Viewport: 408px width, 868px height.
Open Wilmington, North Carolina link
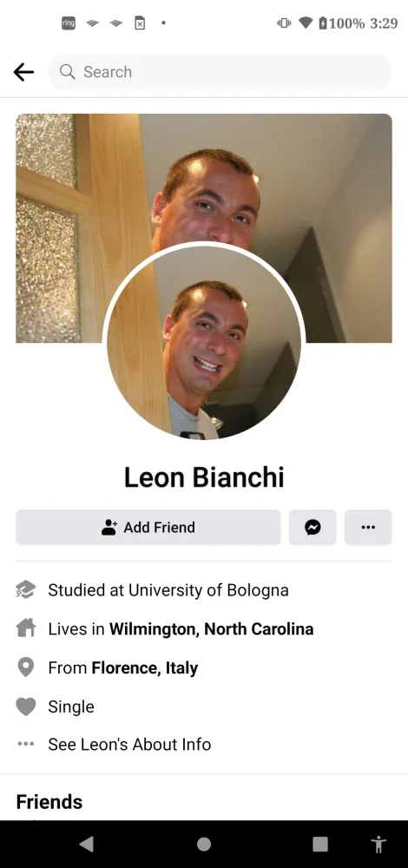tap(212, 628)
